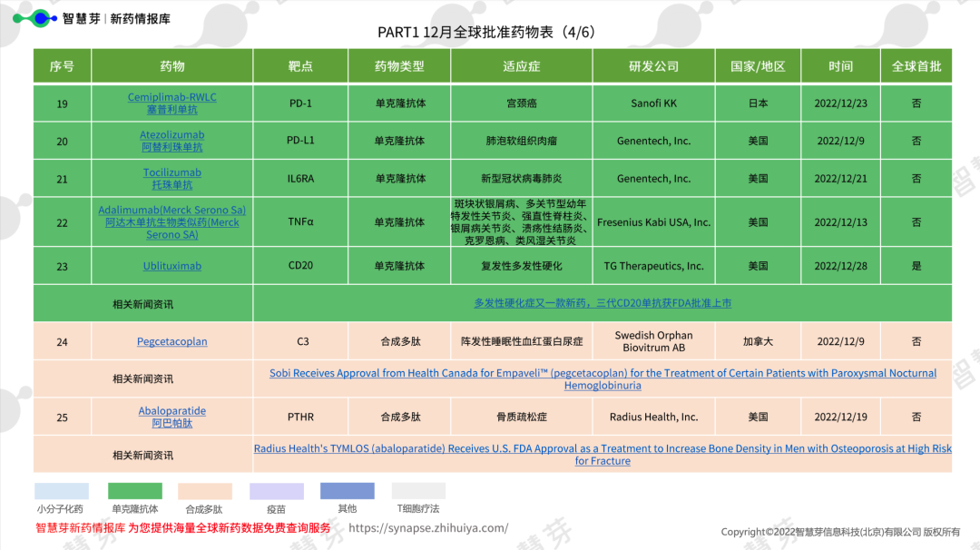Click the 靶点 column header
Screen dimensions: 980x550
300,66
